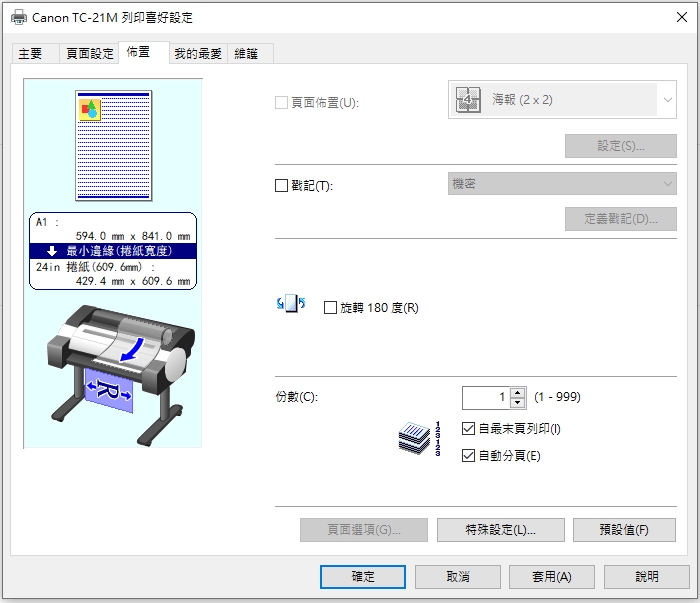Click the collate stacked pages icon
Viewport: 700px width, 603px height.
click(x=420, y=439)
